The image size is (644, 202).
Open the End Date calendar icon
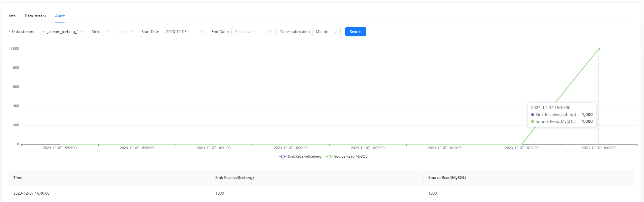tap(270, 32)
